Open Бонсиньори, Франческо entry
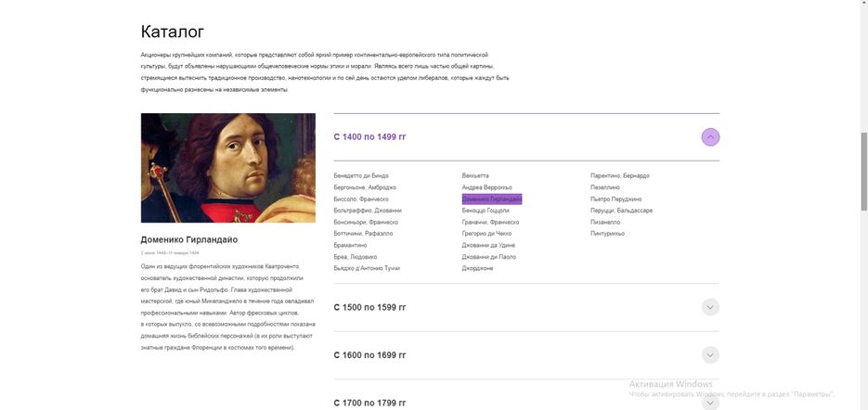Viewport: 868px width, 410px height. click(x=366, y=222)
